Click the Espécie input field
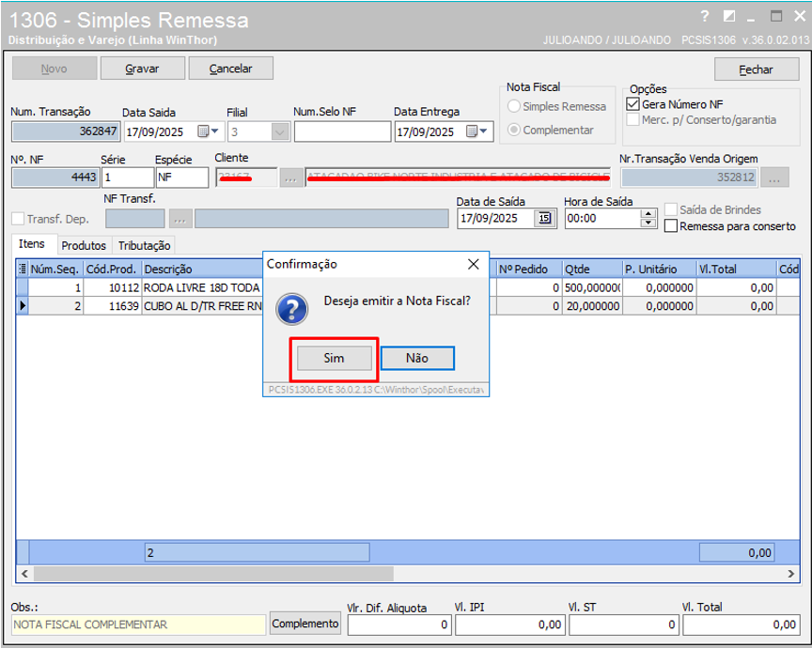812x648 pixels. click(182, 177)
